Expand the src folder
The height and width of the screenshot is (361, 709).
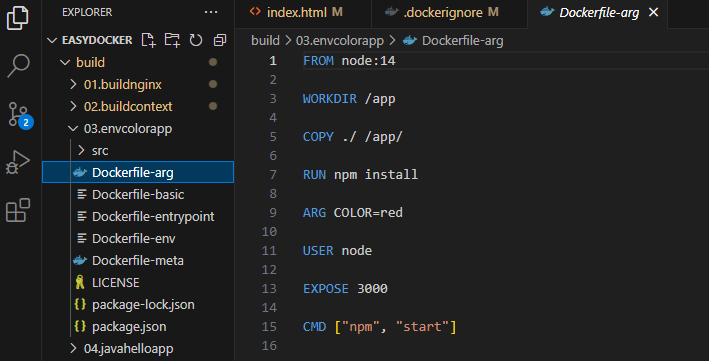point(81,150)
